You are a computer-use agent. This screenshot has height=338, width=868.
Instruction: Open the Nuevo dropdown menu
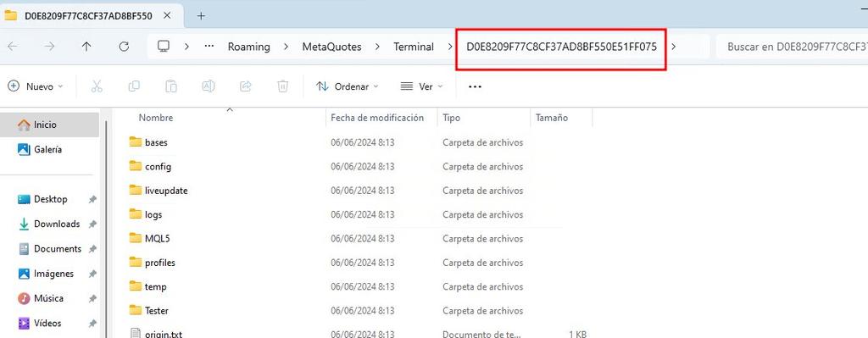pos(36,86)
